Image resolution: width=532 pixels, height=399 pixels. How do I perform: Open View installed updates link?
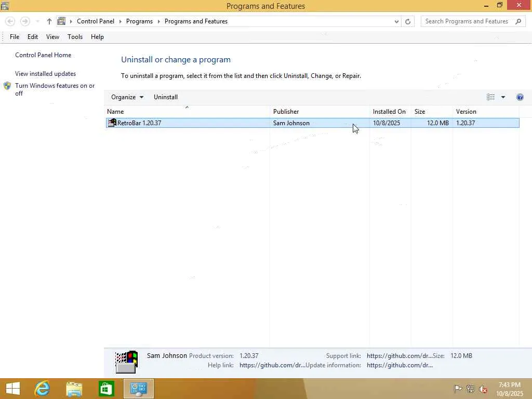[x=46, y=74]
